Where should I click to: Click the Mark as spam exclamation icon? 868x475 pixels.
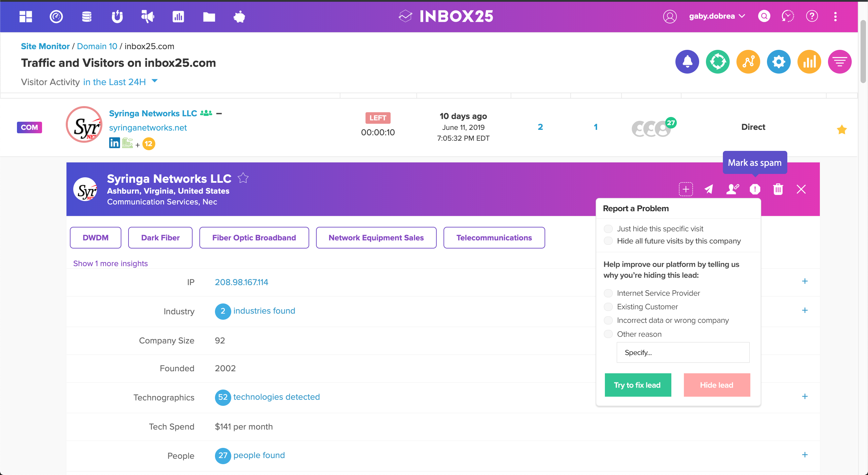[x=755, y=189]
